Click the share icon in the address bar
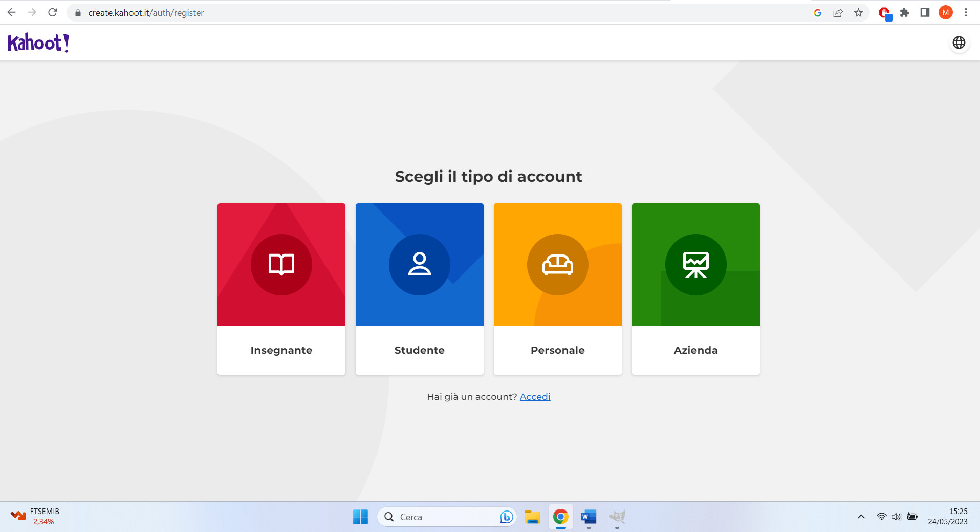 (x=838, y=12)
